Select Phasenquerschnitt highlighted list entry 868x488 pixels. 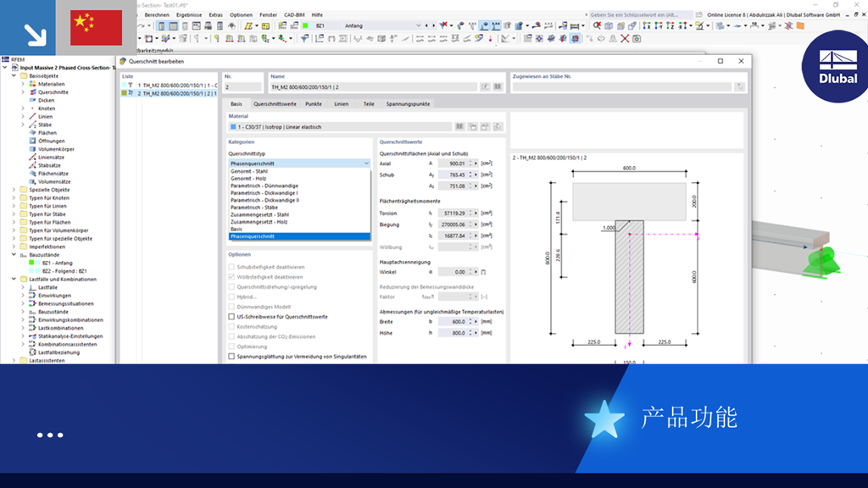(299, 236)
